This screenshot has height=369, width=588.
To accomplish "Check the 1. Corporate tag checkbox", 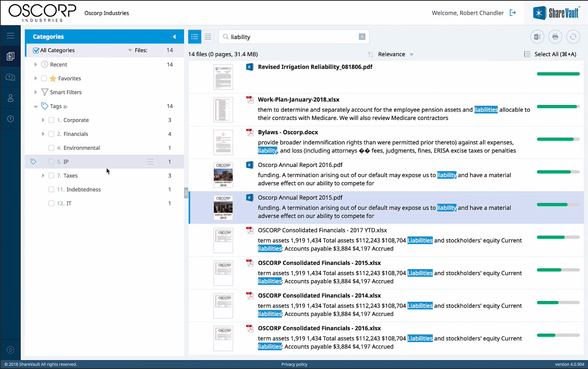I will point(51,120).
